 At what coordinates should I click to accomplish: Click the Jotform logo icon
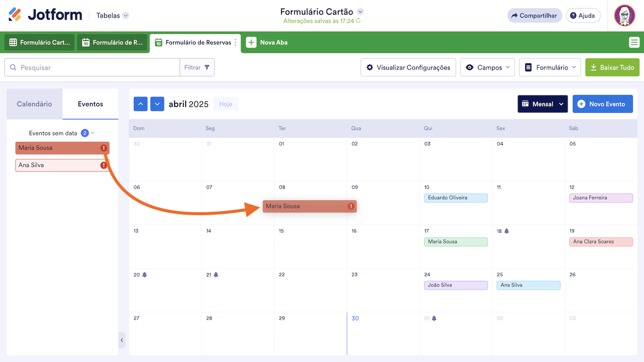[15, 15]
